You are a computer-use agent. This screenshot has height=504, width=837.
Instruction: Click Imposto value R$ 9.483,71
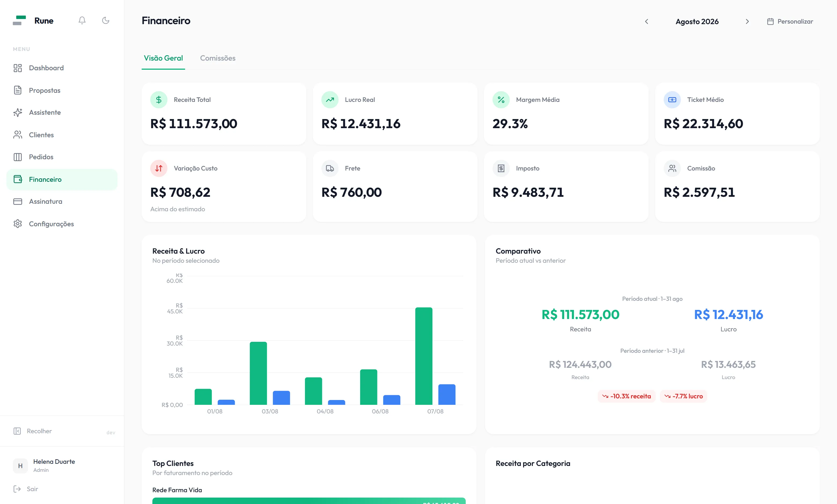528,192
